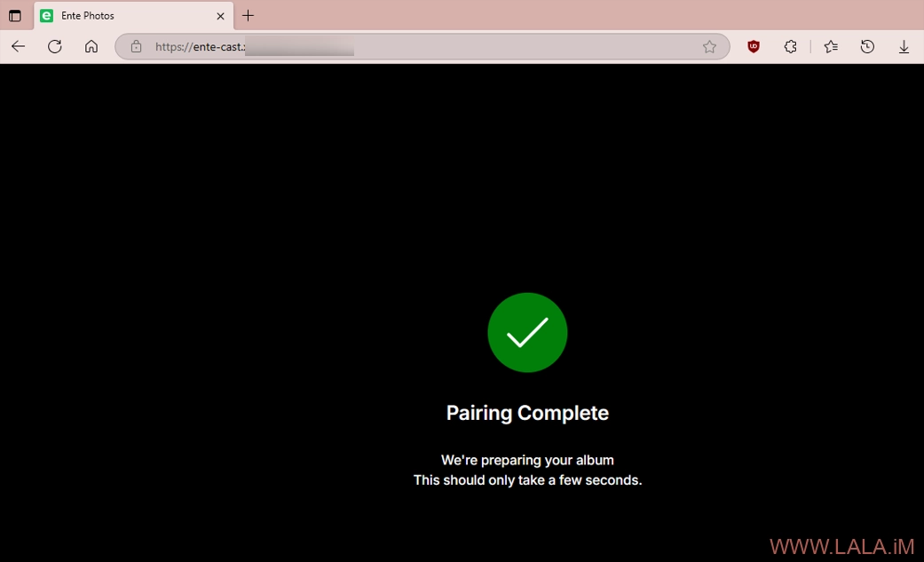Click the "We're preparing your album" text
This screenshot has width=924, height=562.
527,460
